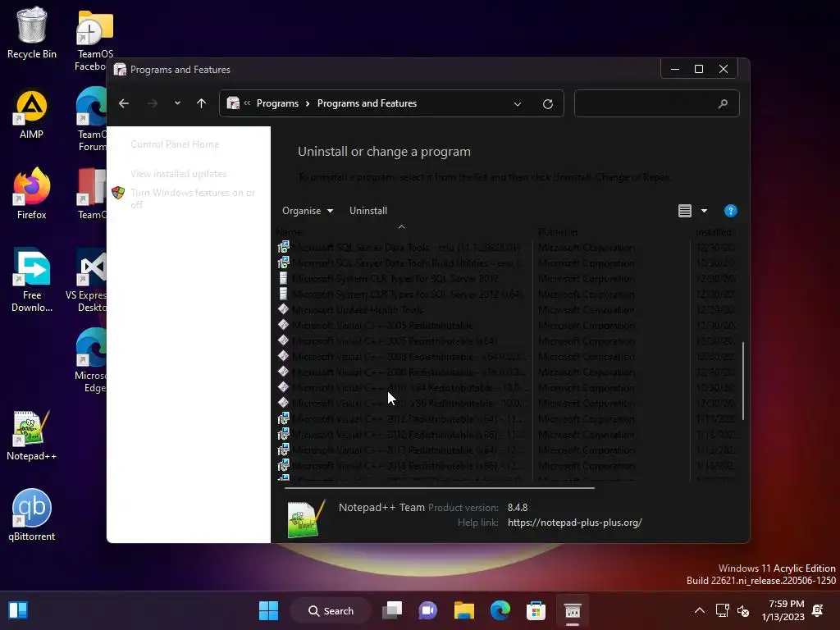Select Microsoft SQL Server Data Tools Build Utilities row
The image size is (840, 630).
click(506, 263)
